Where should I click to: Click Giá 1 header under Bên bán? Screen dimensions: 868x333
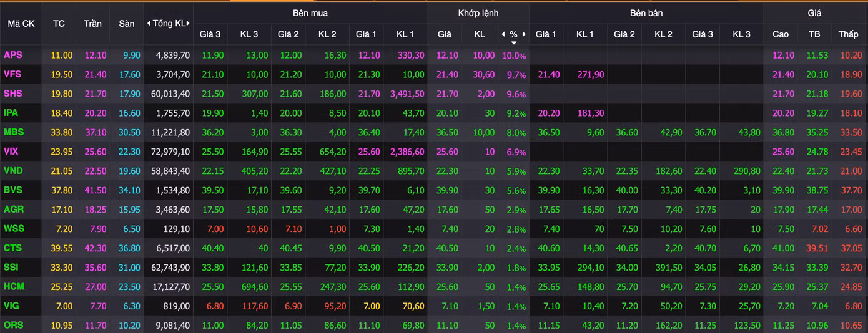[546, 34]
